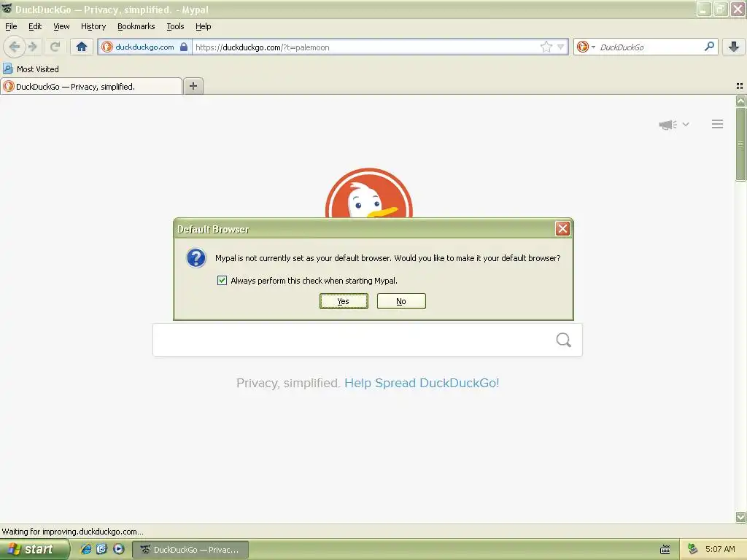747x560 pixels.
Task: Open the Downloads arrow button
Action: click(734, 47)
